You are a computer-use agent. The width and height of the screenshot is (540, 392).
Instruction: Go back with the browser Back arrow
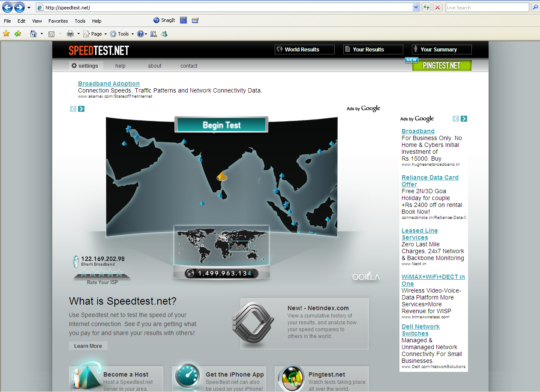click(x=7, y=7)
